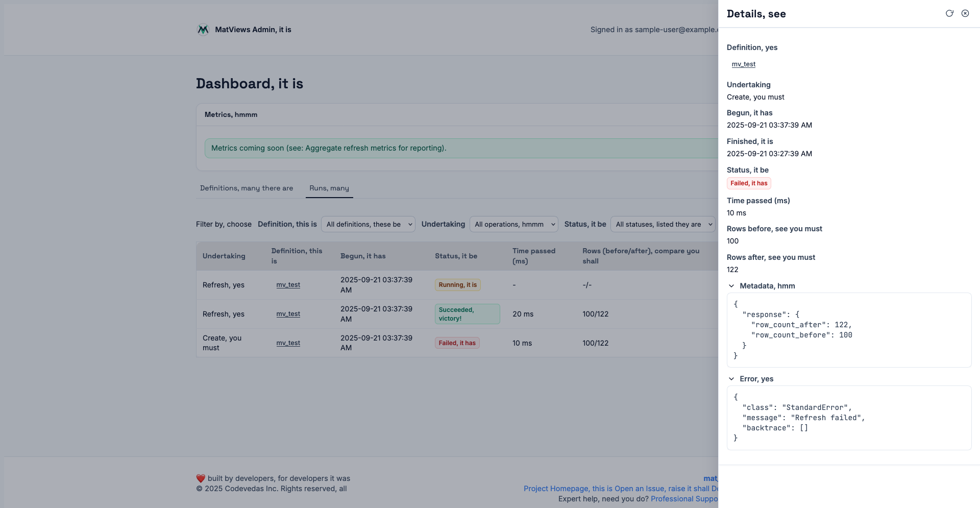Click the Failed status badge in Details panel

[748, 183]
